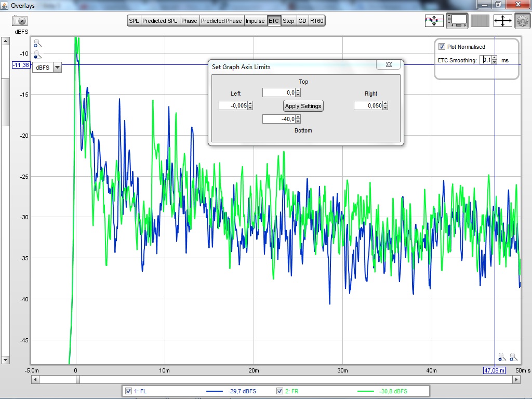The width and height of the screenshot is (532, 399).
Task: Uncheck the Plot Normalised checkbox
Action: (x=442, y=47)
